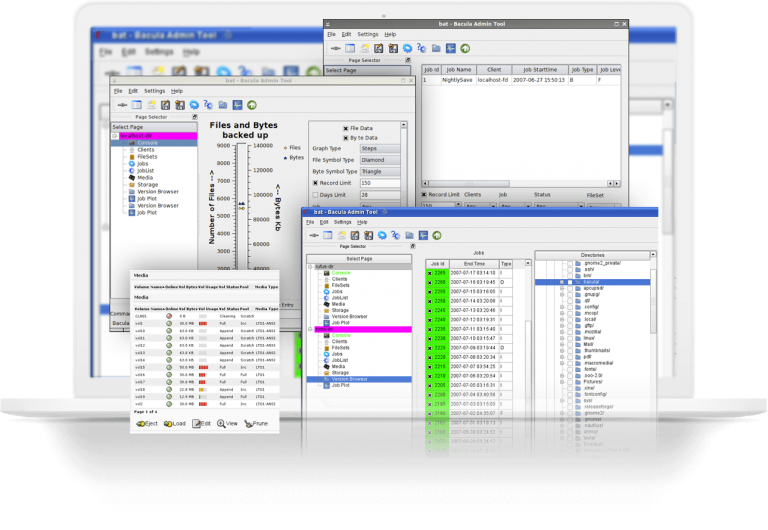
Task: Float the Page Selector dock in job plot window
Action: 195,117
